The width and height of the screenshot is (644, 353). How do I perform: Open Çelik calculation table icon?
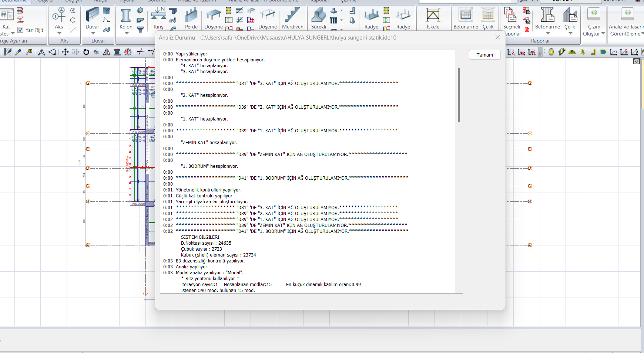[488, 18]
